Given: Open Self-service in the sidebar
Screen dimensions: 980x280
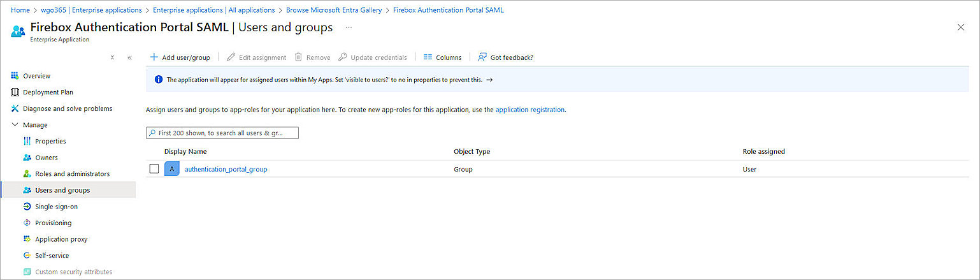Looking at the screenshot, I should (52, 256).
